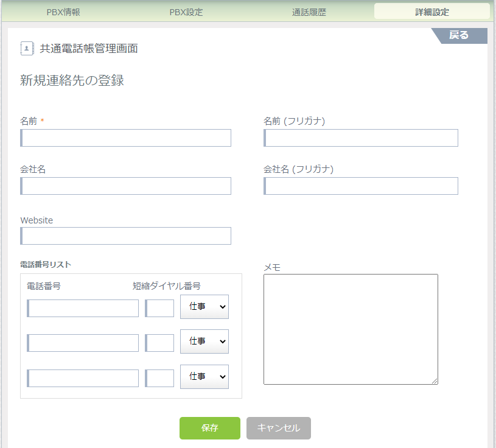
Task: Click the phonebook contact icon beside the title
Action: pos(27,49)
